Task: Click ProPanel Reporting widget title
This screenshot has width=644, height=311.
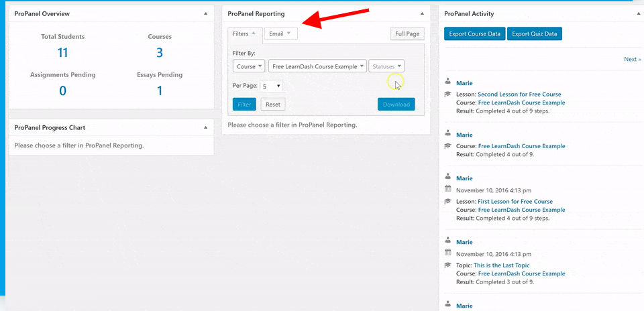Action: pos(256,13)
